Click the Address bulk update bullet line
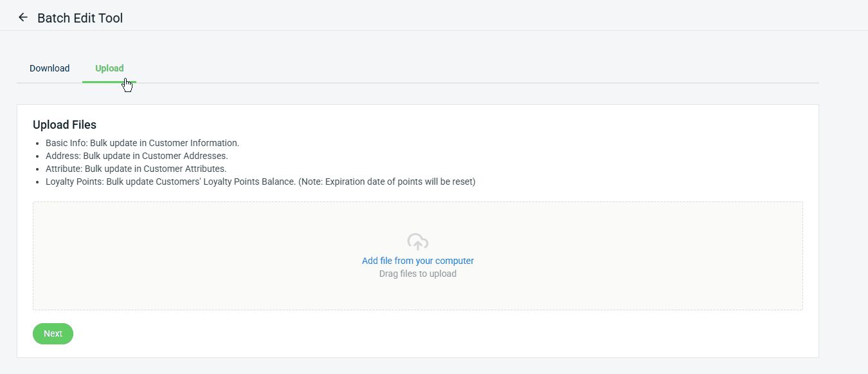The width and height of the screenshot is (868, 374). (136, 156)
